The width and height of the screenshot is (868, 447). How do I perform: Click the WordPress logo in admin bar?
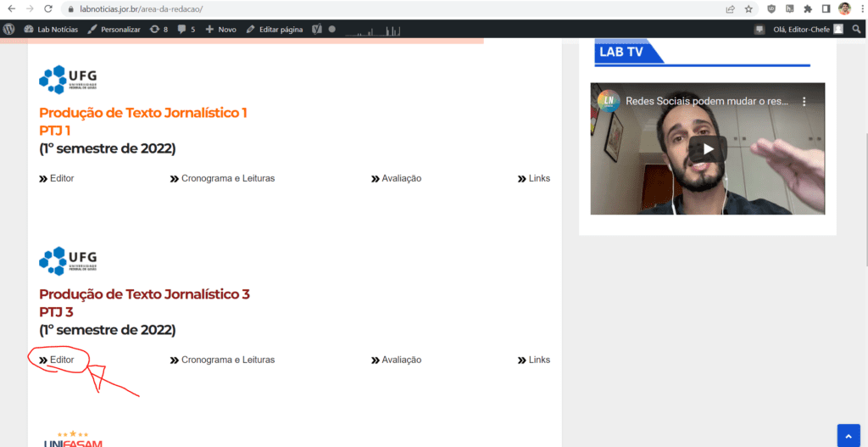pos(9,29)
